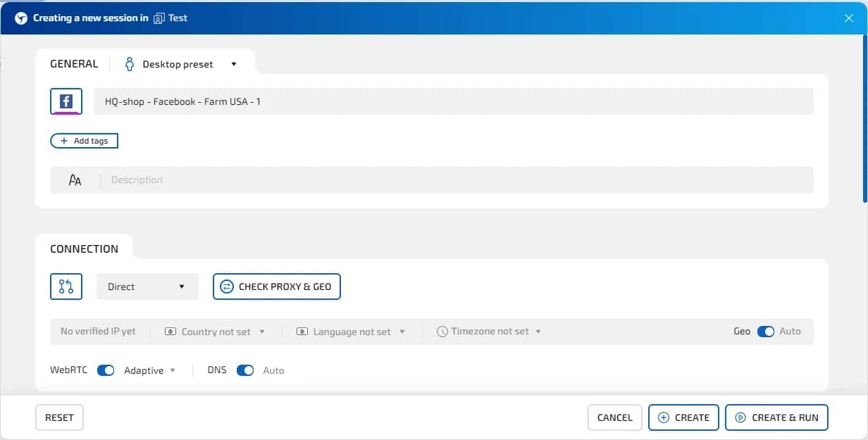Click the RESET button
The image size is (868, 440).
coord(59,417)
